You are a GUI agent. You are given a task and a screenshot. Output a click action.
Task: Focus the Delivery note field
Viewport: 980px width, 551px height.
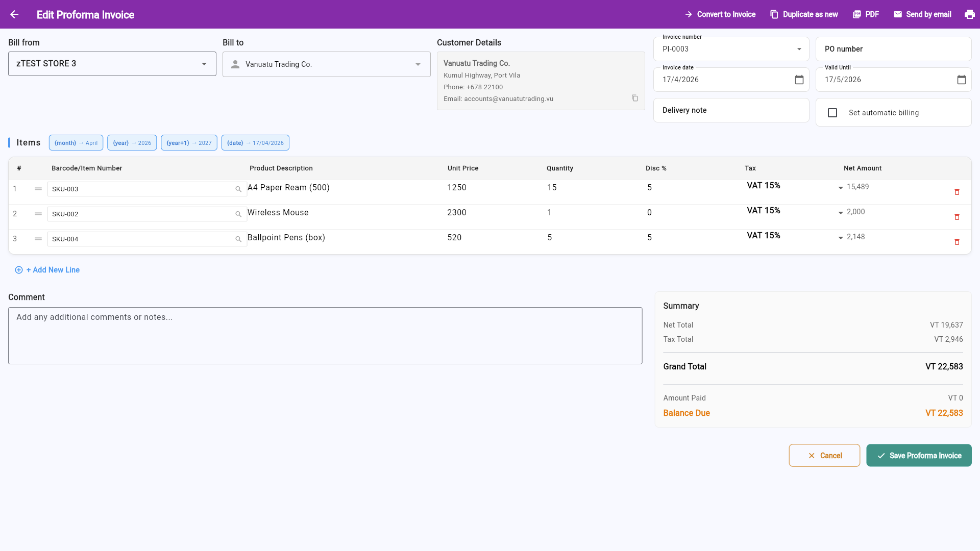[731, 110]
